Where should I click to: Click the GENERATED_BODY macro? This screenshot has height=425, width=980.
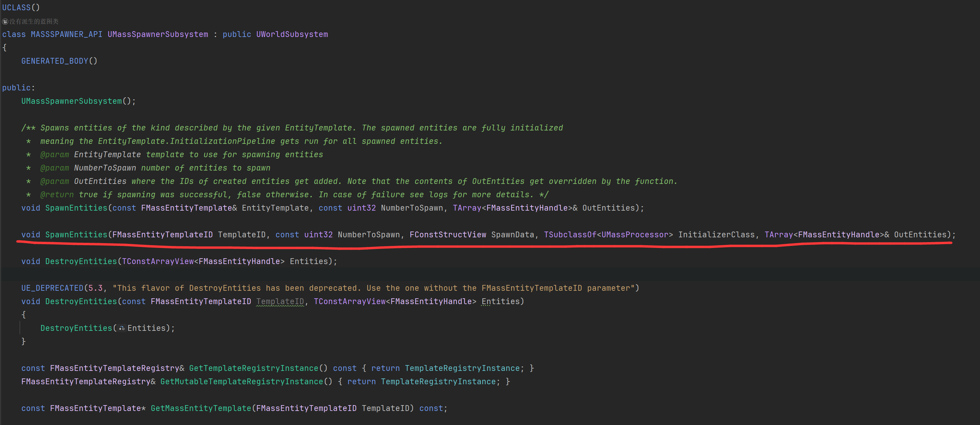coord(55,61)
